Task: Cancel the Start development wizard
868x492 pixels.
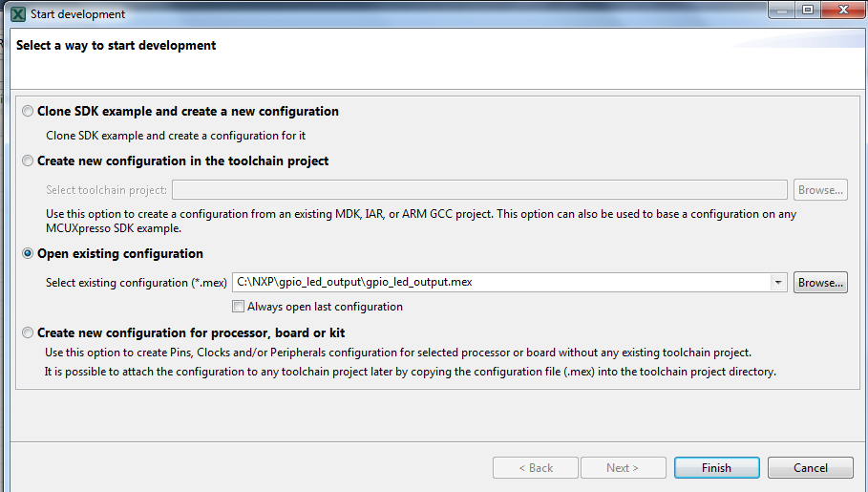Action: point(811,468)
